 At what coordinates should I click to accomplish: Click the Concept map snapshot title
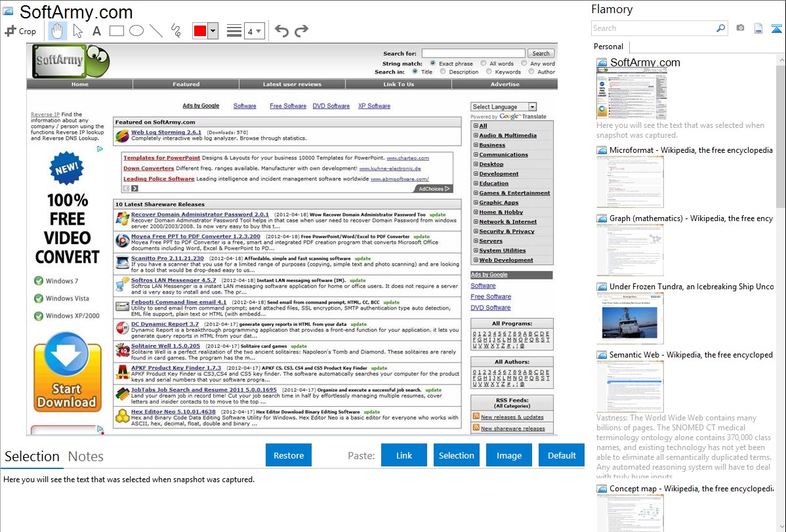coord(691,488)
